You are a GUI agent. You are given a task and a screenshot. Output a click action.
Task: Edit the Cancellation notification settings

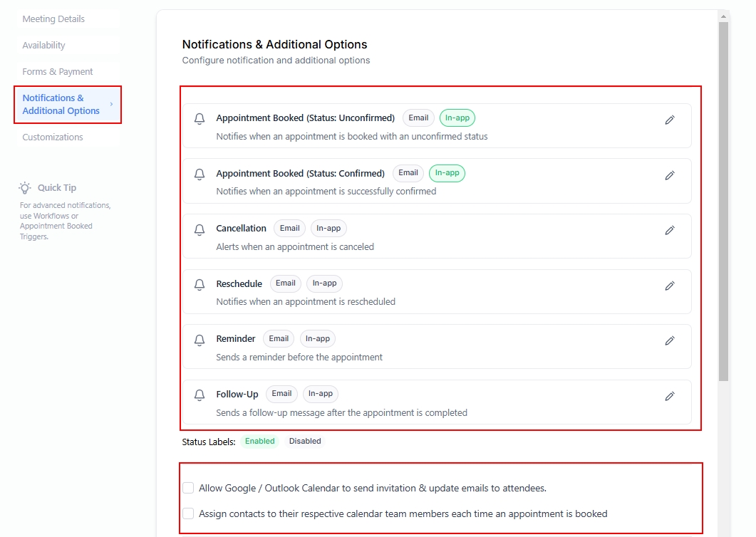point(669,231)
